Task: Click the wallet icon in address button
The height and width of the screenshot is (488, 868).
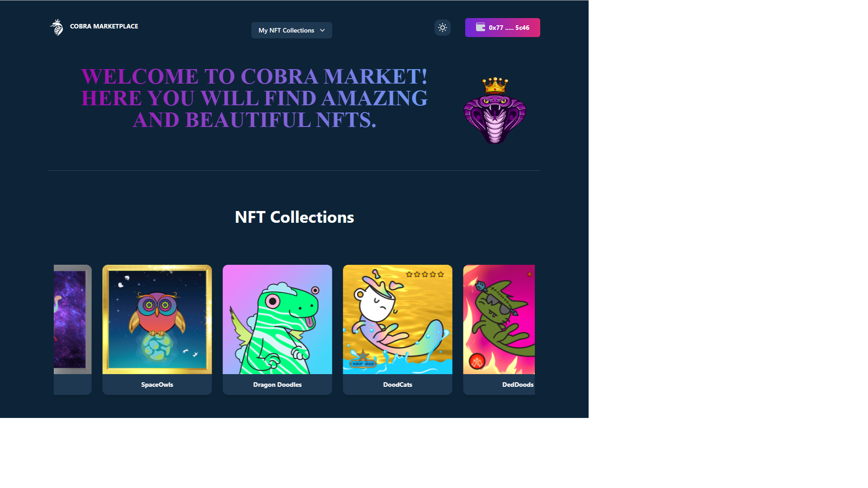Action: tap(481, 27)
